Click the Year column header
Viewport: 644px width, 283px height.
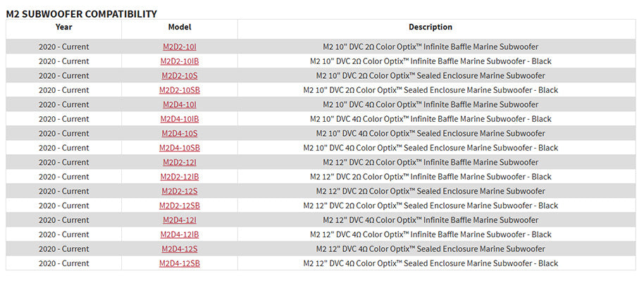[x=63, y=27]
